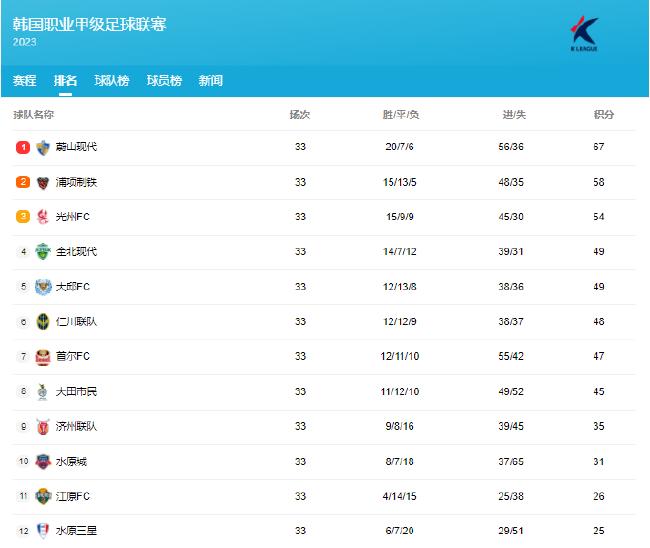The width and height of the screenshot is (650, 548).
Task: Click the 韩国职业甲级足球联赛 title
Action: 89,24
